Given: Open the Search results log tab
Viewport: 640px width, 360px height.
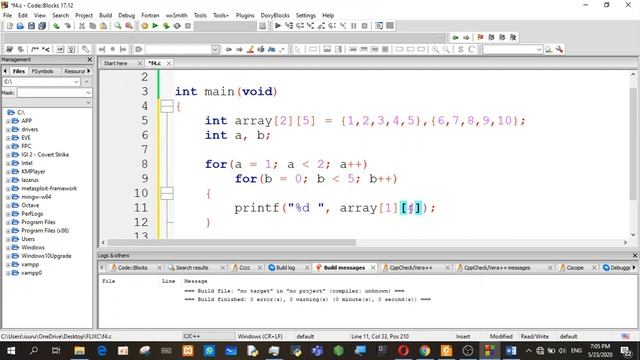Looking at the screenshot, I should pos(192,268).
